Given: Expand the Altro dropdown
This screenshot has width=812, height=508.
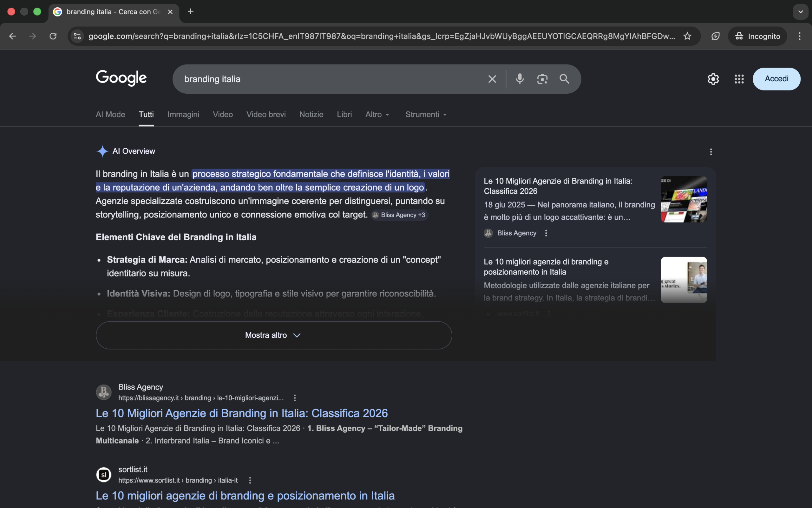Looking at the screenshot, I should click(x=377, y=115).
